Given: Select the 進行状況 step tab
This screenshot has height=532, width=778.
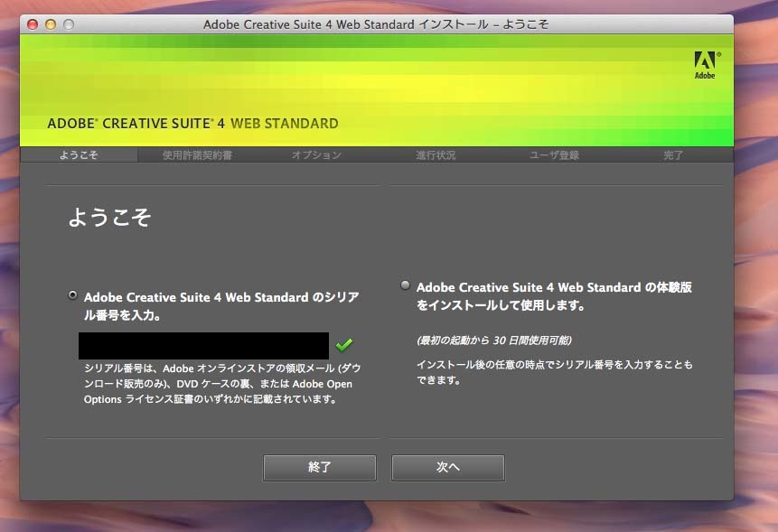Looking at the screenshot, I should (436, 155).
